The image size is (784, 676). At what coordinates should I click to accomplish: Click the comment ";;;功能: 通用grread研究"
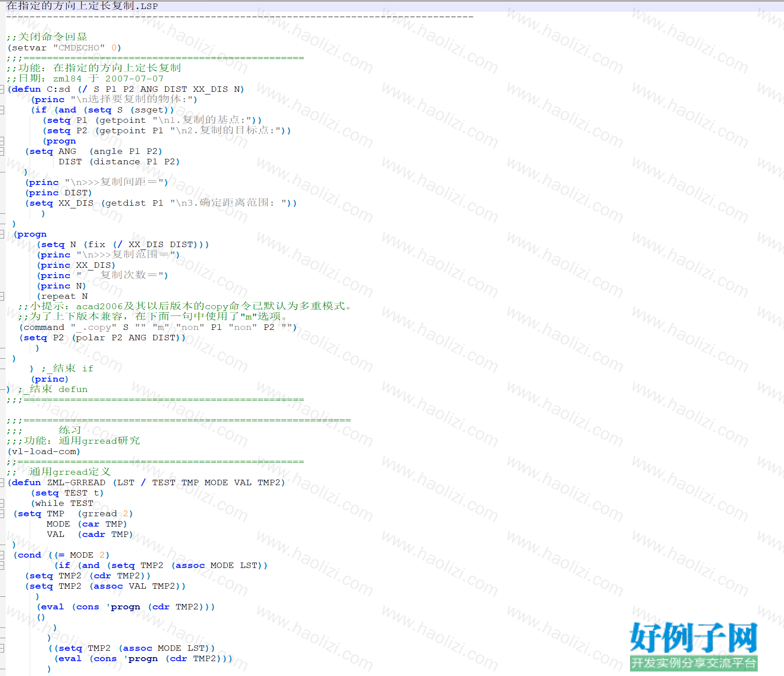point(73,441)
